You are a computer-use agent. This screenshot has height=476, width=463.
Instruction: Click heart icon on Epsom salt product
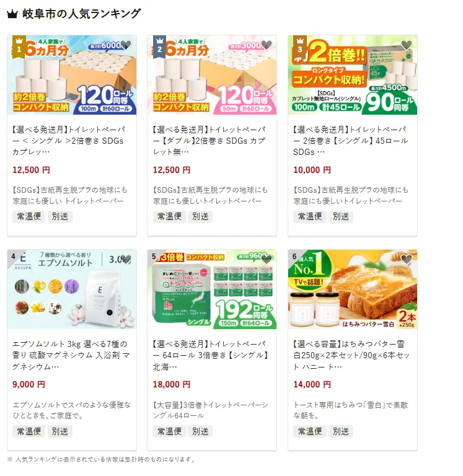126,259
